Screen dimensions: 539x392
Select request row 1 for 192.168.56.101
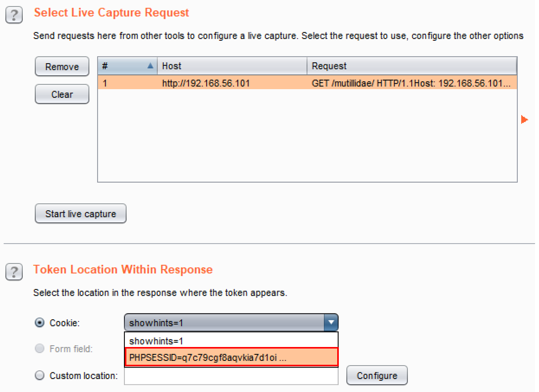pos(307,83)
